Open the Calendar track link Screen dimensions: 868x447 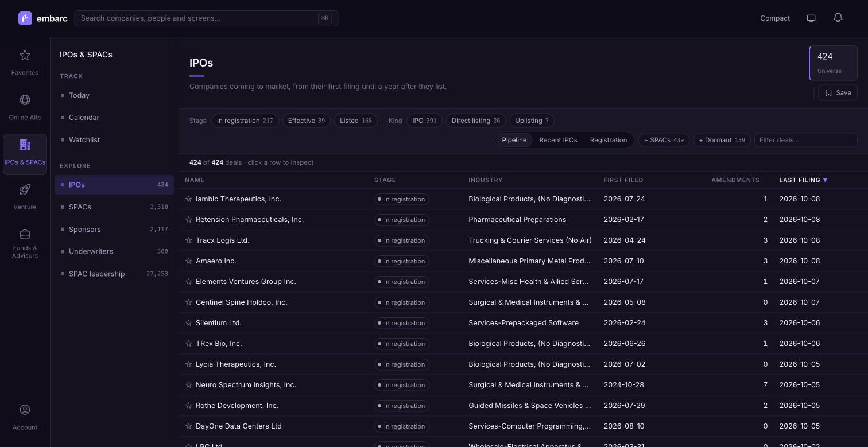pyautogui.click(x=114, y=118)
